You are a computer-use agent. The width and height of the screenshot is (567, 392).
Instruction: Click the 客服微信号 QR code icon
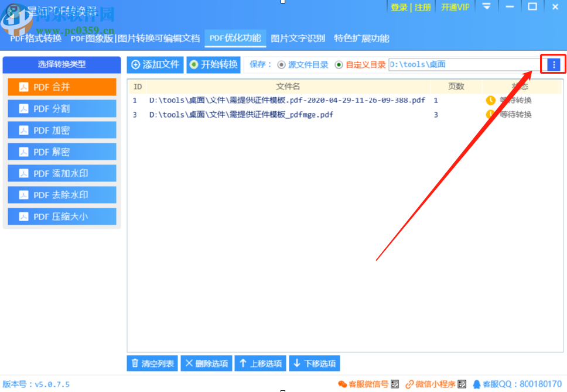(394, 384)
